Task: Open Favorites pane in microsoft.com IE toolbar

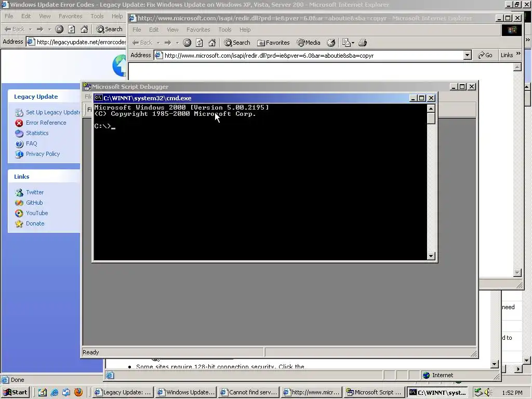Action: (273, 43)
